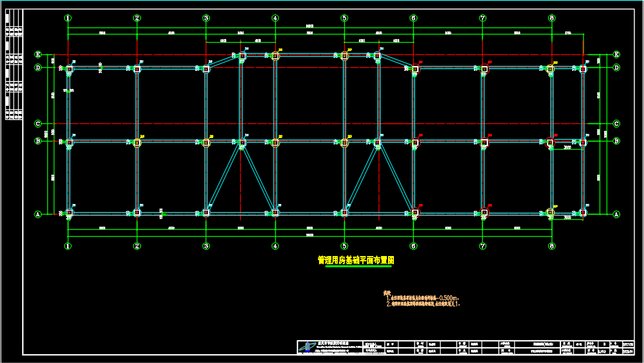Click axis bubble 6 in top row
Screen dimensions: 644x363
414,18
